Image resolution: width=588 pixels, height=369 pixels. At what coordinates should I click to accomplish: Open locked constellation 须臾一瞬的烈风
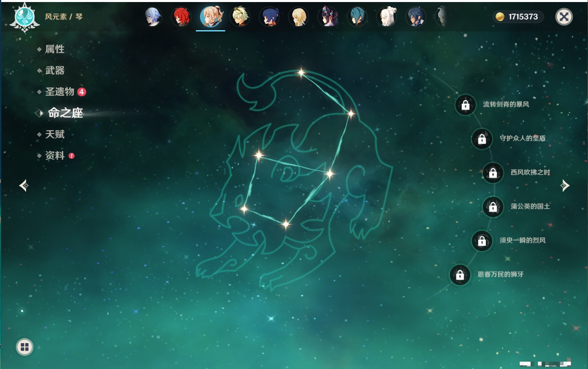tap(482, 241)
